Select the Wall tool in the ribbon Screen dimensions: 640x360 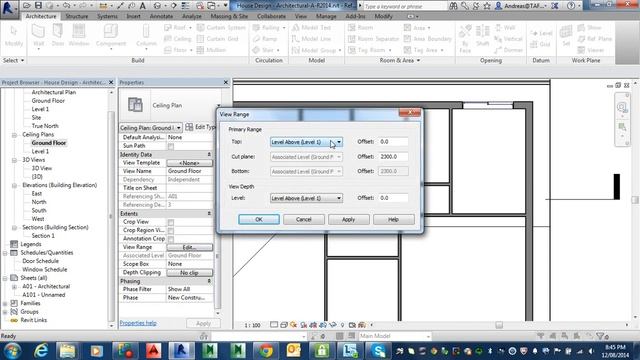pos(38,36)
